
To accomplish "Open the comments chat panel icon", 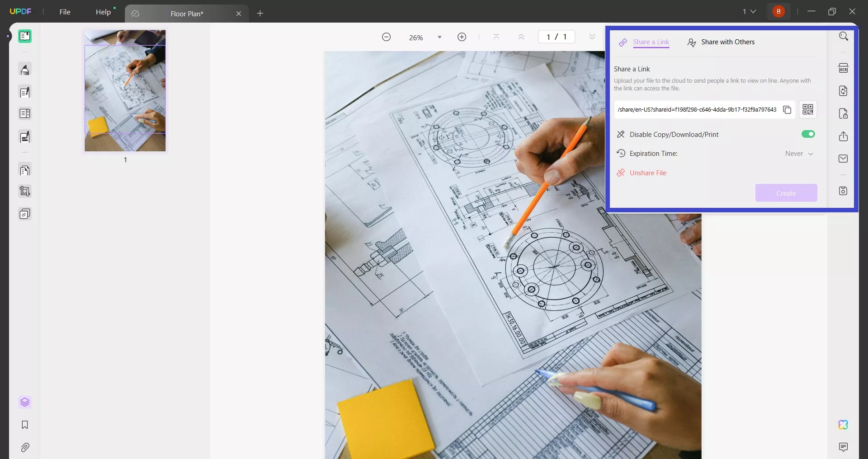I will click(844, 447).
